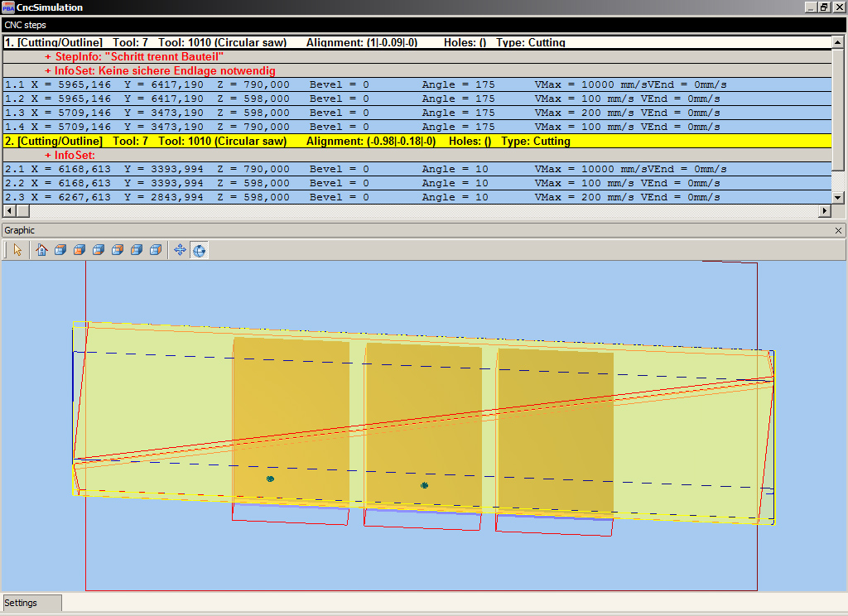Viewport: 848px width, 616px height.
Task: Activate the orbit rotate globe tool
Action: [200, 250]
